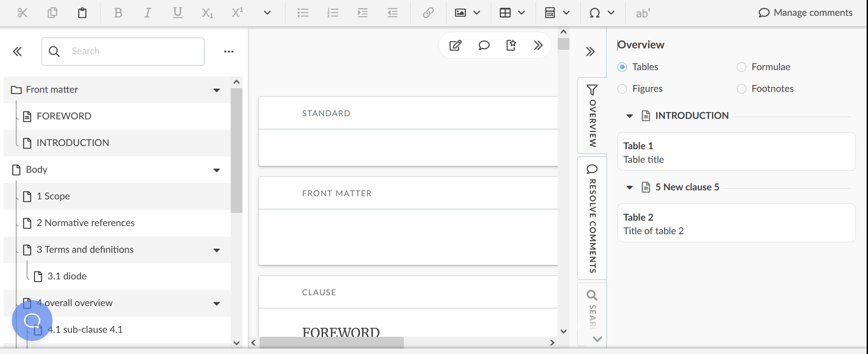Click the formula calculator icon
The image size is (868, 354).
pos(550,13)
